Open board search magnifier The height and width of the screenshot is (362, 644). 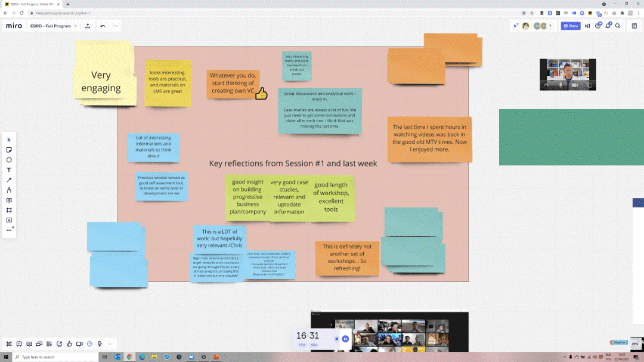(618, 26)
